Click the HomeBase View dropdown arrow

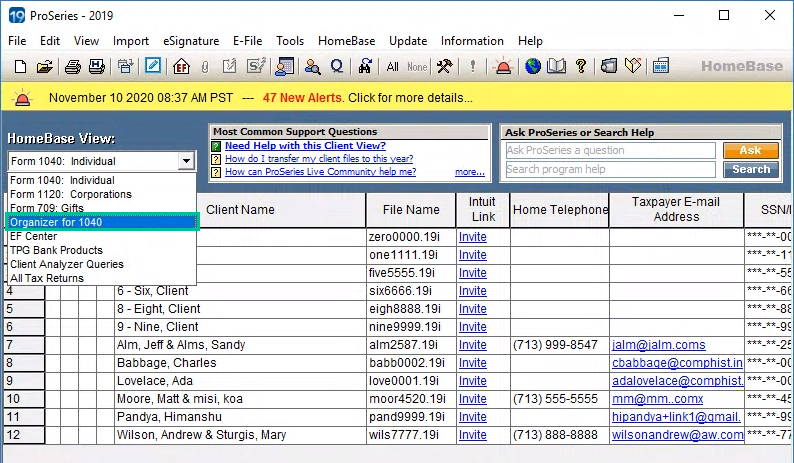(x=186, y=161)
